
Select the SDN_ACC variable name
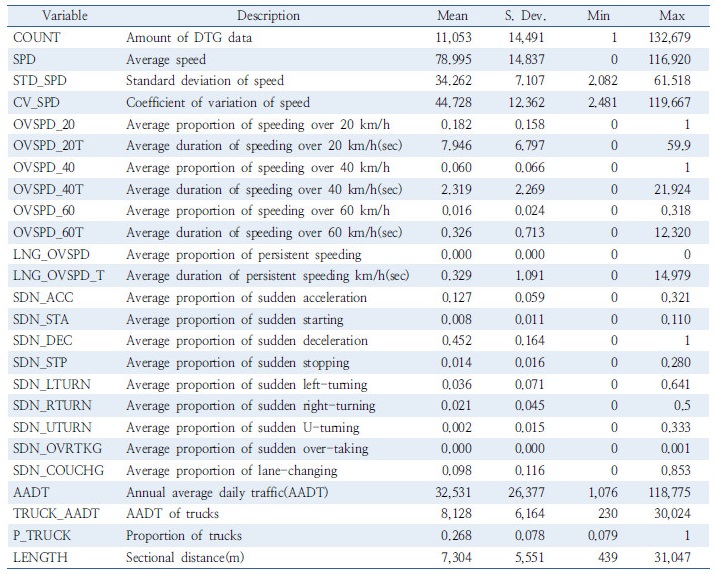pos(39,298)
